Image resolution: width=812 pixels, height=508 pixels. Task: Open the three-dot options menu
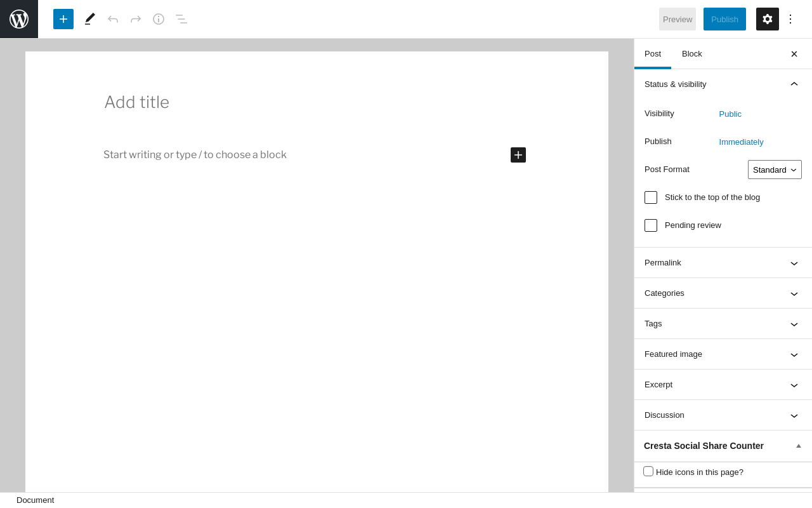click(x=790, y=19)
